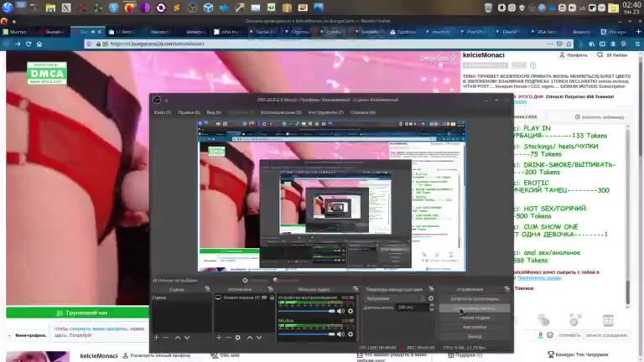The width and height of the screenshot is (644, 362).
Task: Open the Вид menu in OBS
Action: (214, 112)
